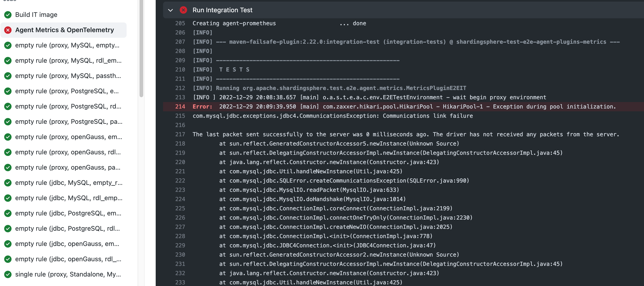Open empty rule (proxy, openGauss, rdl job
Image resolution: width=644 pixels, height=286 pixels.
pyautogui.click(x=68, y=152)
